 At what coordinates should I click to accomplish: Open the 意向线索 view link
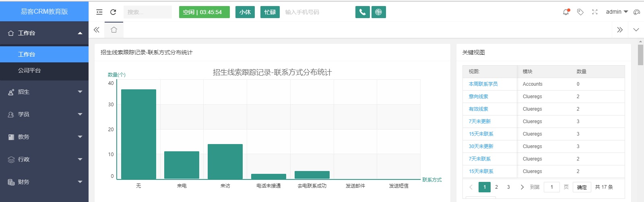(x=478, y=97)
